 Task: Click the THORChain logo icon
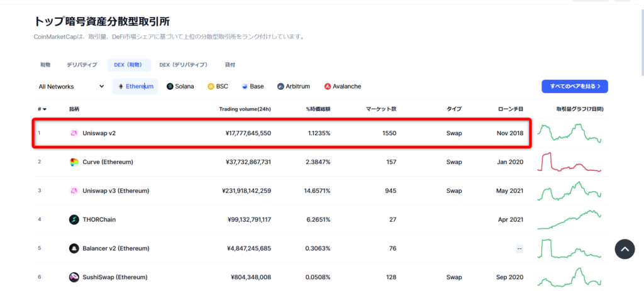coord(74,219)
